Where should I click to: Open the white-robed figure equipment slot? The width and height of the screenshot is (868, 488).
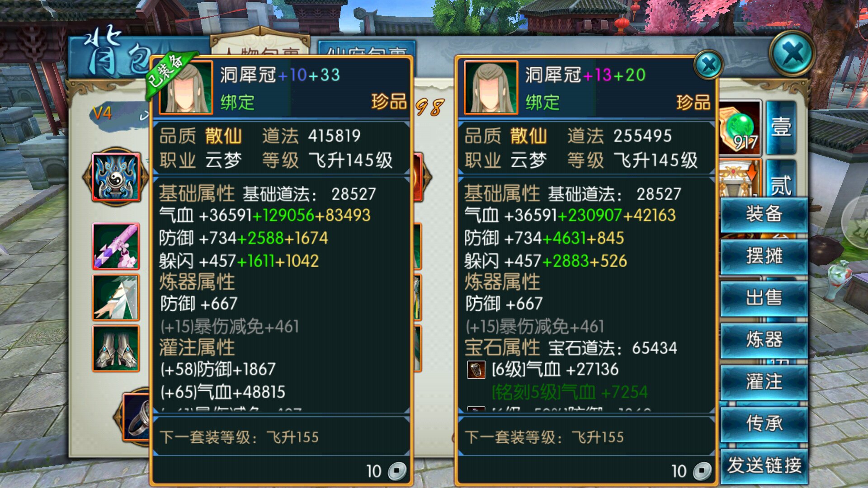[x=116, y=297]
